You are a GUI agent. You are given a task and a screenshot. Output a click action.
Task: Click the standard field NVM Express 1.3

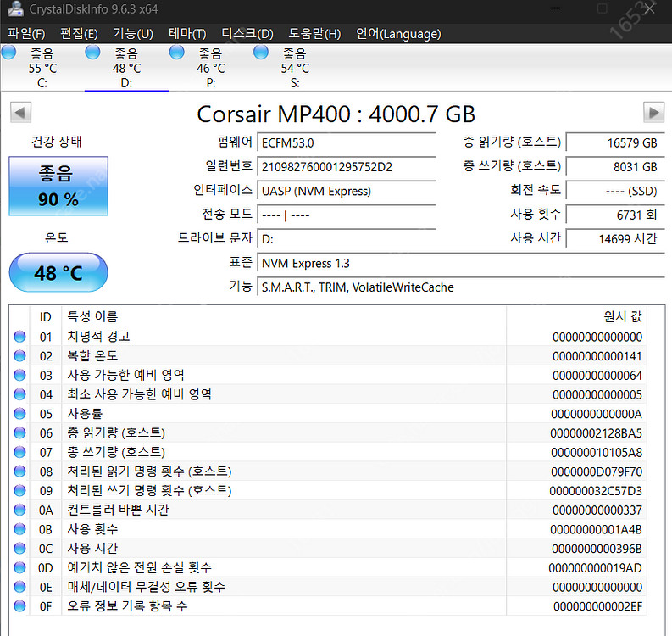(x=461, y=263)
